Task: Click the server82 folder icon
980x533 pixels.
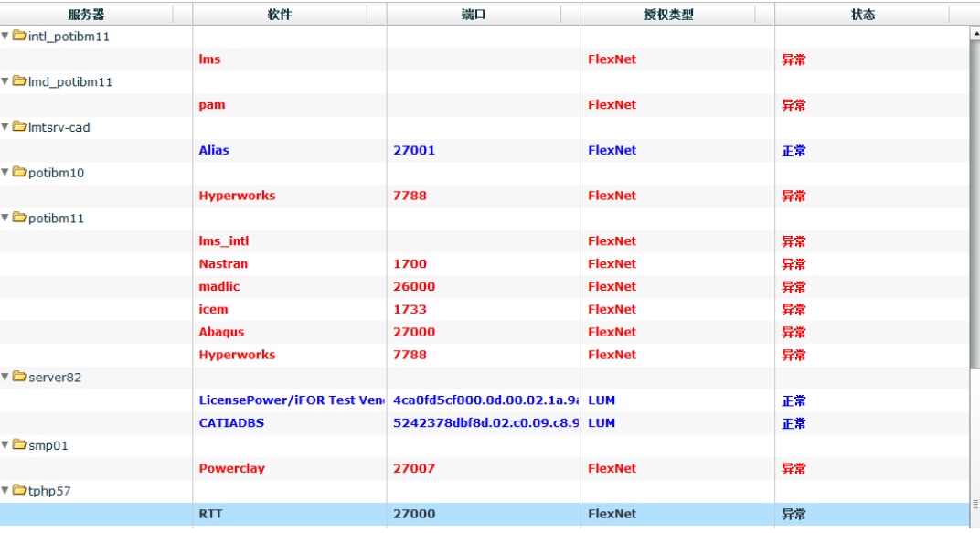Action: click(x=19, y=377)
